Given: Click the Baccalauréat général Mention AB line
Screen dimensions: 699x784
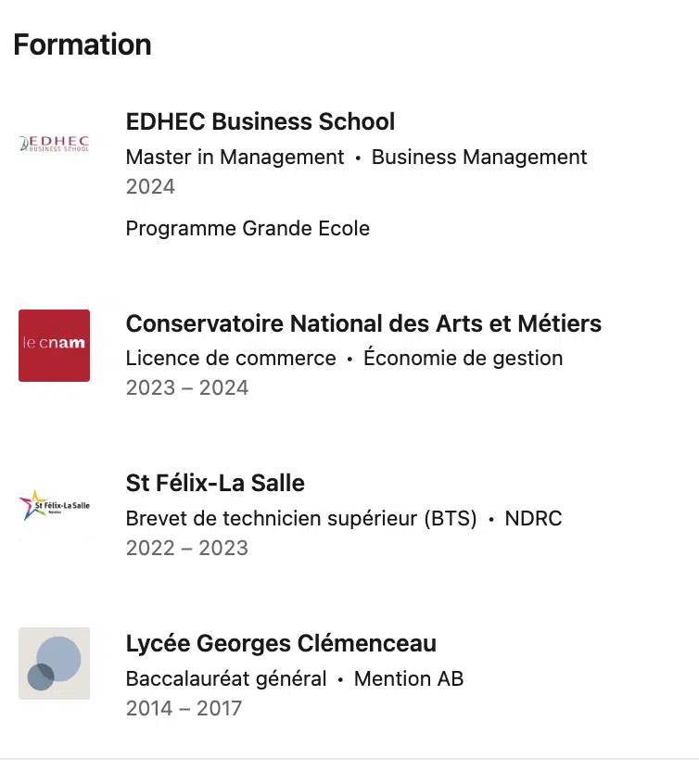Looking at the screenshot, I should coord(294,678).
